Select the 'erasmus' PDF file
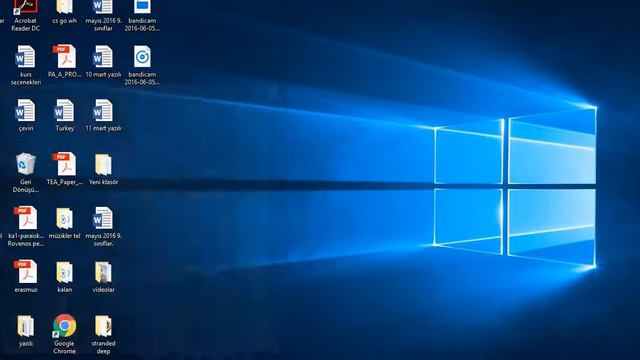 click(x=25, y=277)
